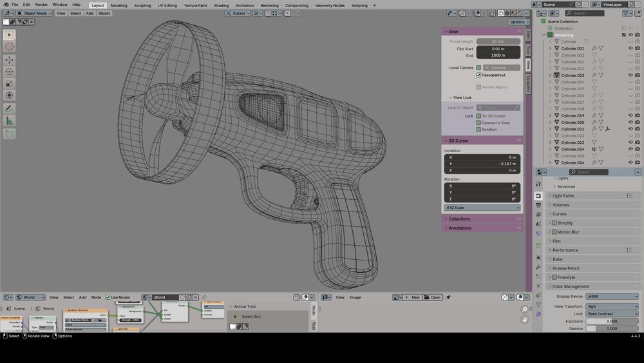Click the pin icon in image editor
644x363 pixels.
click(448, 297)
